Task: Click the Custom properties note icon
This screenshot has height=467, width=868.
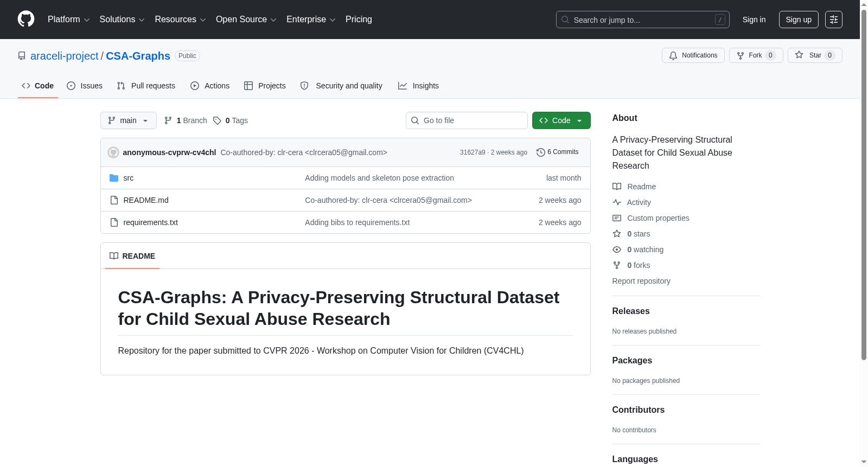Action: pyautogui.click(x=617, y=218)
